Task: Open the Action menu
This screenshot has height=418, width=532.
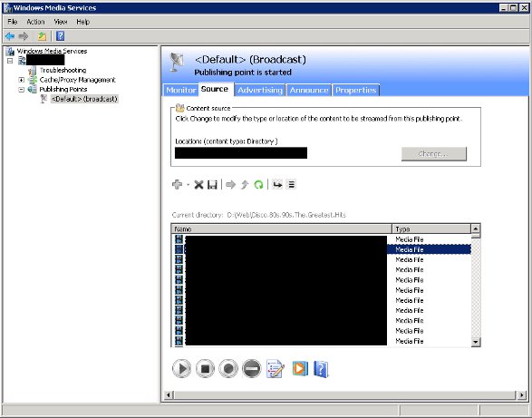Action: click(x=35, y=22)
